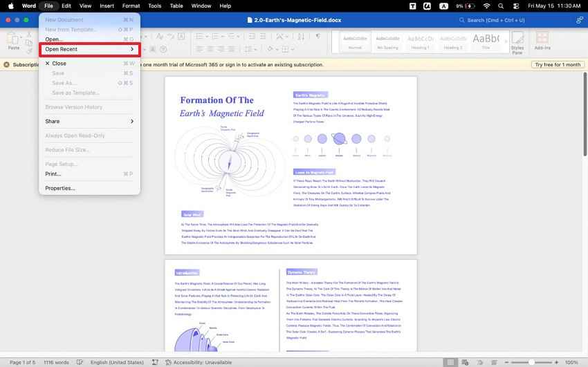The height and width of the screenshot is (367, 588).
Task: Open the Edit menu
Action: [x=66, y=6]
